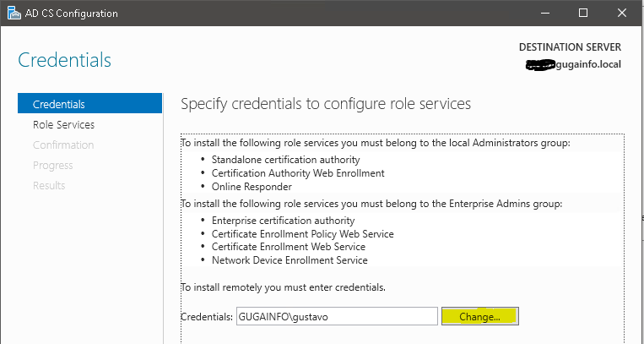Select the Credentials step in sidebar
The image size is (644, 344).
click(x=58, y=104)
